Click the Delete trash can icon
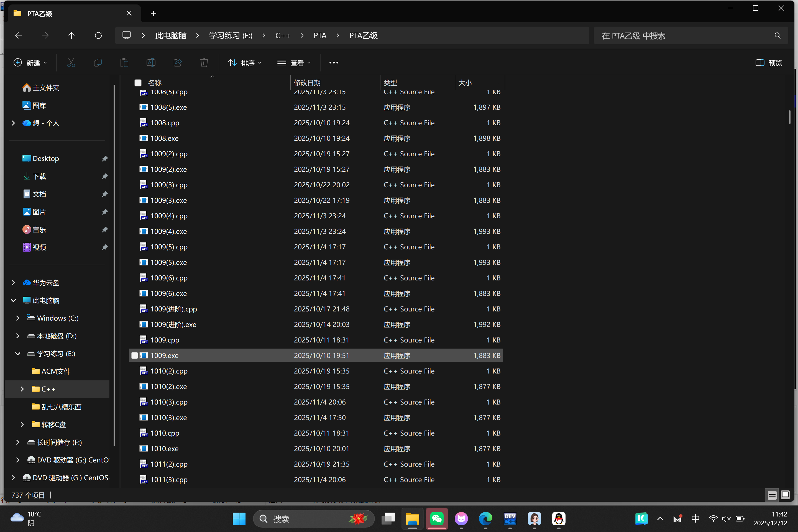 tap(204, 63)
